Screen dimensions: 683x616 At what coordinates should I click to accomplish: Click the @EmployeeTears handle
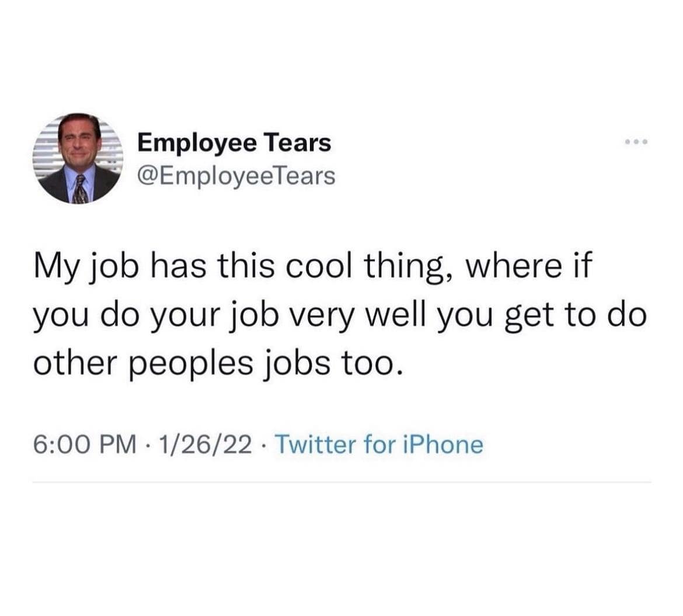tap(236, 175)
